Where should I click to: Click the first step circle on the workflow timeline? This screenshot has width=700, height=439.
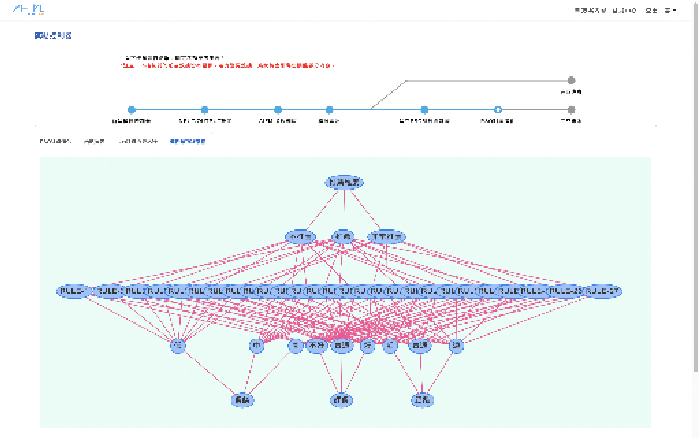(131, 109)
